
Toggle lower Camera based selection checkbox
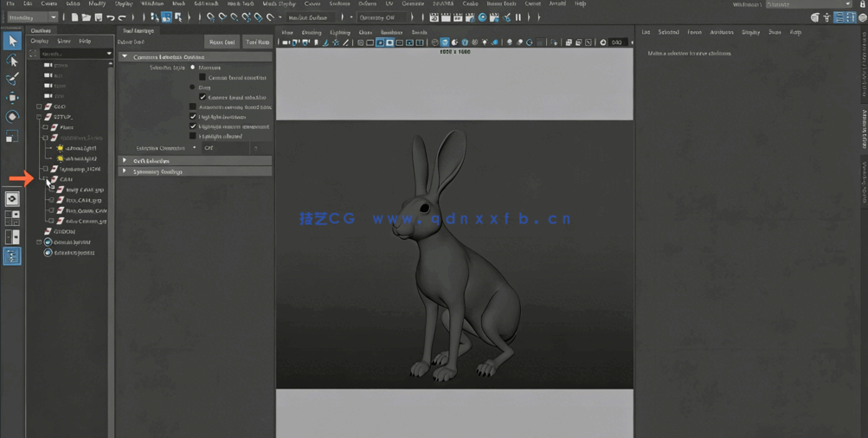coord(203,98)
